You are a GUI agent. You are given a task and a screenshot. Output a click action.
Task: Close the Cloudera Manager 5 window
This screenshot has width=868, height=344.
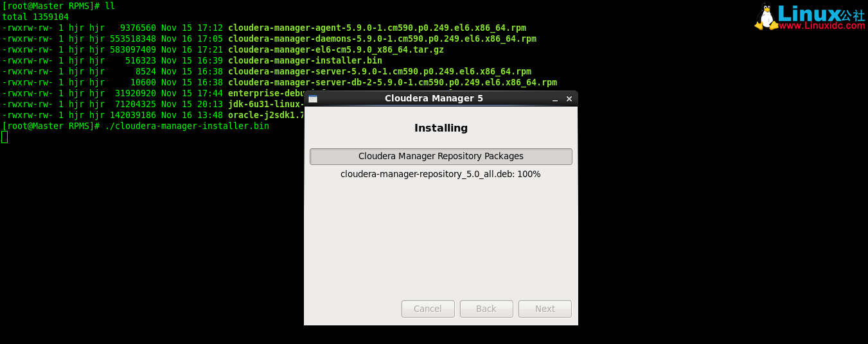[x=569, y=99]
